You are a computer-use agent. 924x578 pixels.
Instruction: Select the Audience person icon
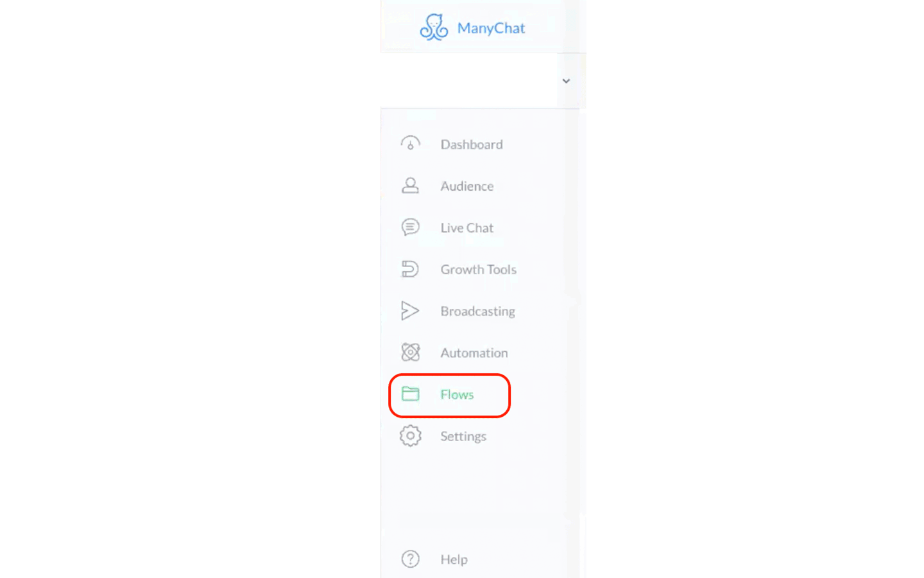410,186
